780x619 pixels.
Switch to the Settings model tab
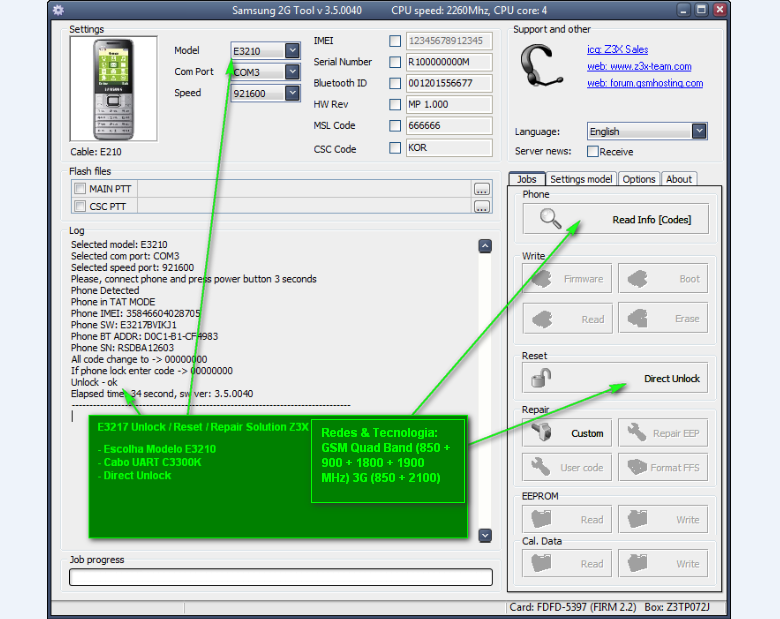(581, 179)
